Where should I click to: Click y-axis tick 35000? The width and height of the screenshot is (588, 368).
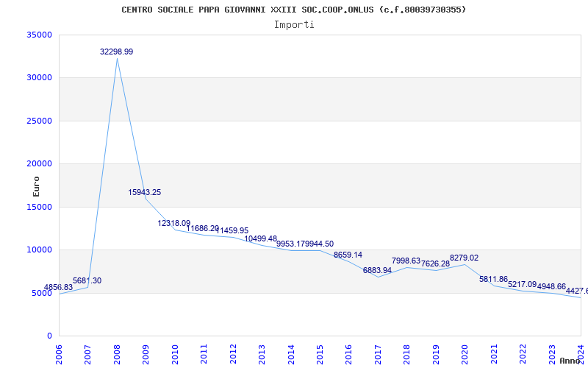point(39,35)
